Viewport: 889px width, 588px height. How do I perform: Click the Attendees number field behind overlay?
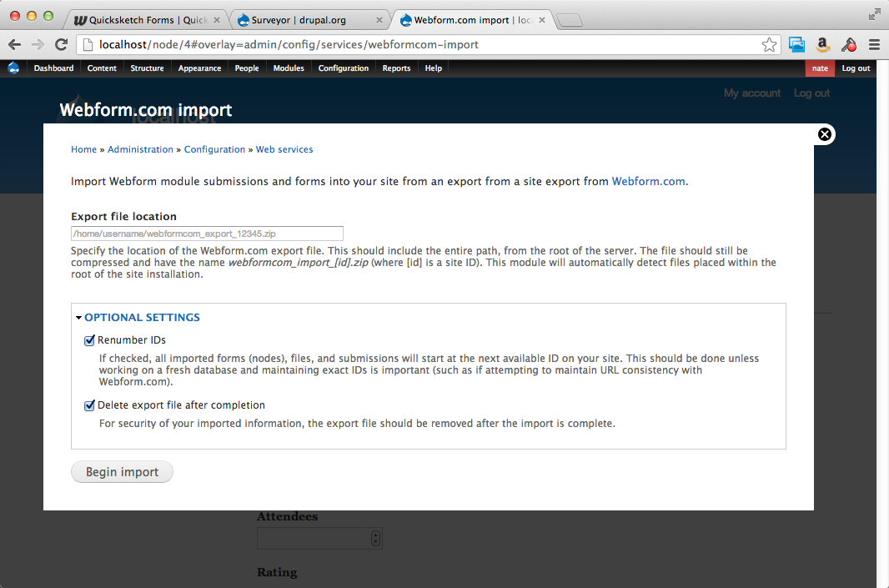pyautogui.click(x=319, y=538)
